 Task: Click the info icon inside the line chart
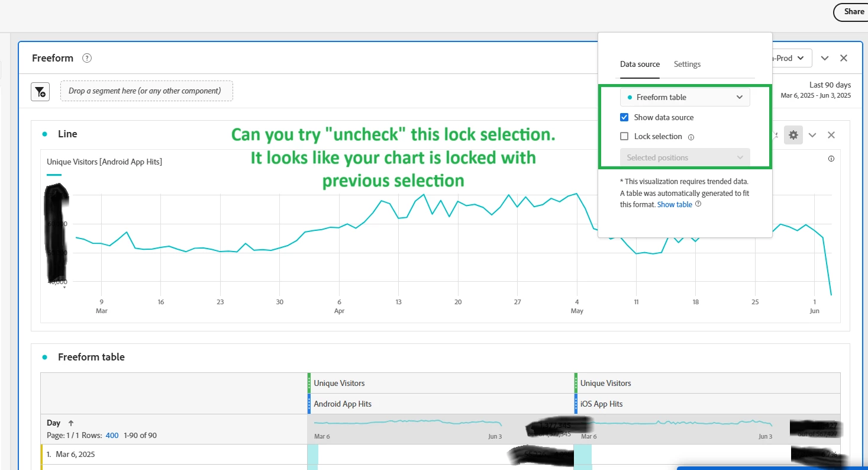click(x=831, y=159)
